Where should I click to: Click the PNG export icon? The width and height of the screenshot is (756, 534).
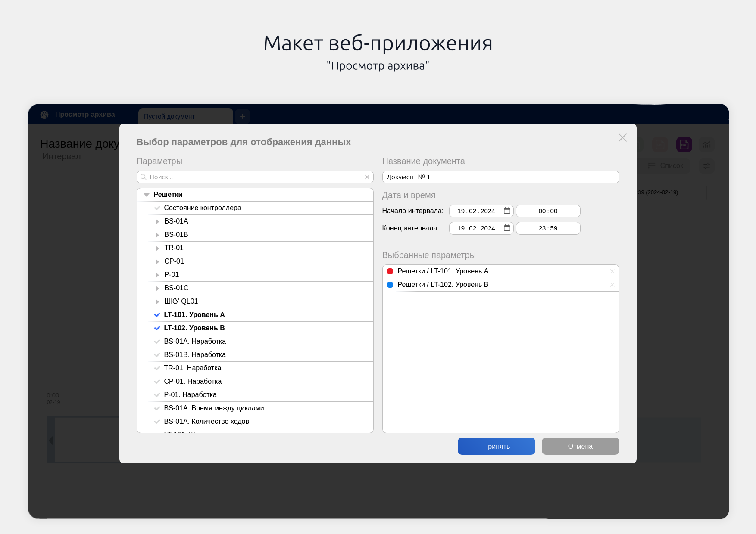click(684, 145)
